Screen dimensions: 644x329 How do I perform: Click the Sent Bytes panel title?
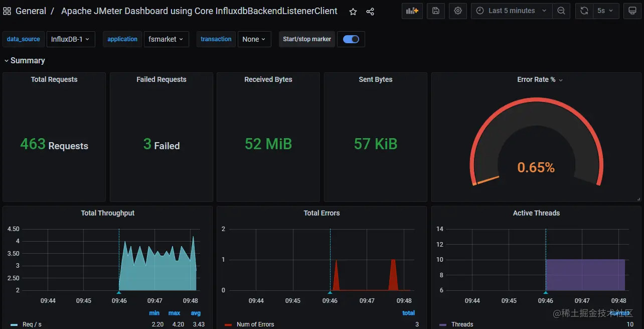tap(376, 79)
